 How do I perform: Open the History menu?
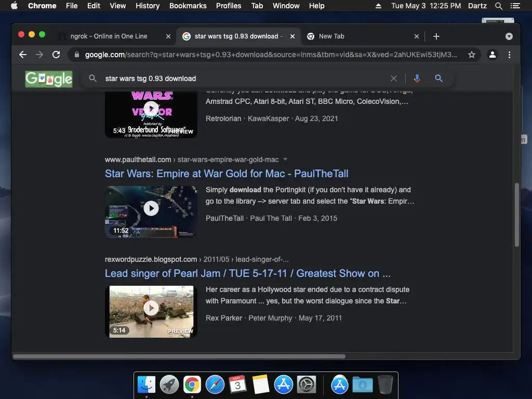pyautogui.click(x=148, y=6)
